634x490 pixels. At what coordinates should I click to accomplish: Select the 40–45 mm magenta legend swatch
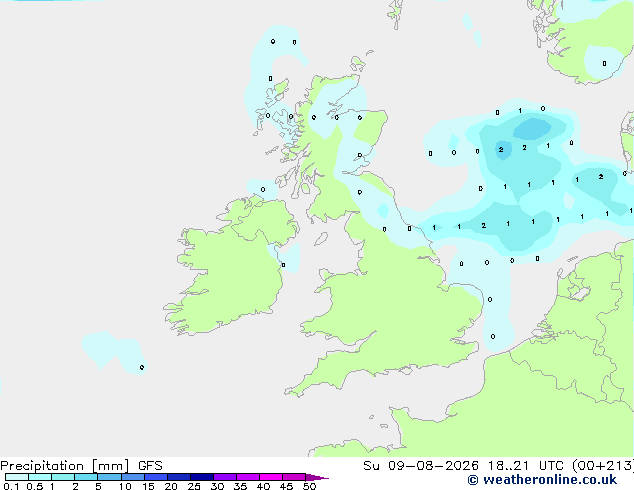[271, 477]
